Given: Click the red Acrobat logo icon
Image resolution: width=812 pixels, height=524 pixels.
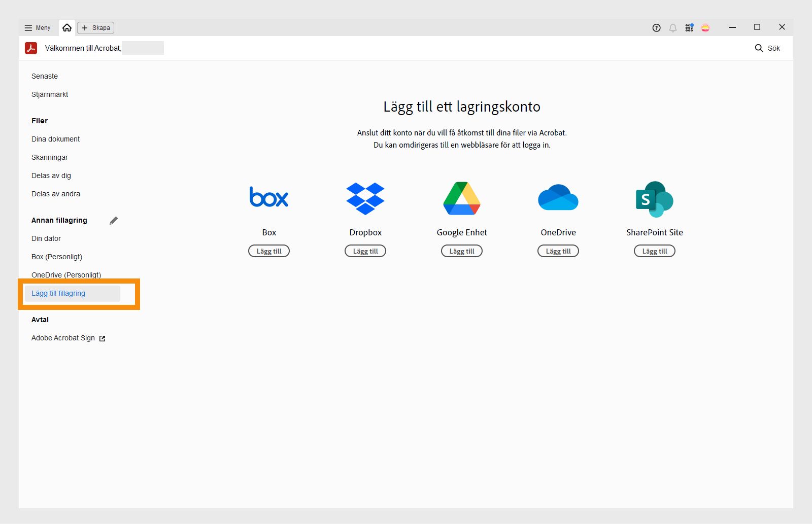Looking at the screenshot, I should click(x=31, y=48).
